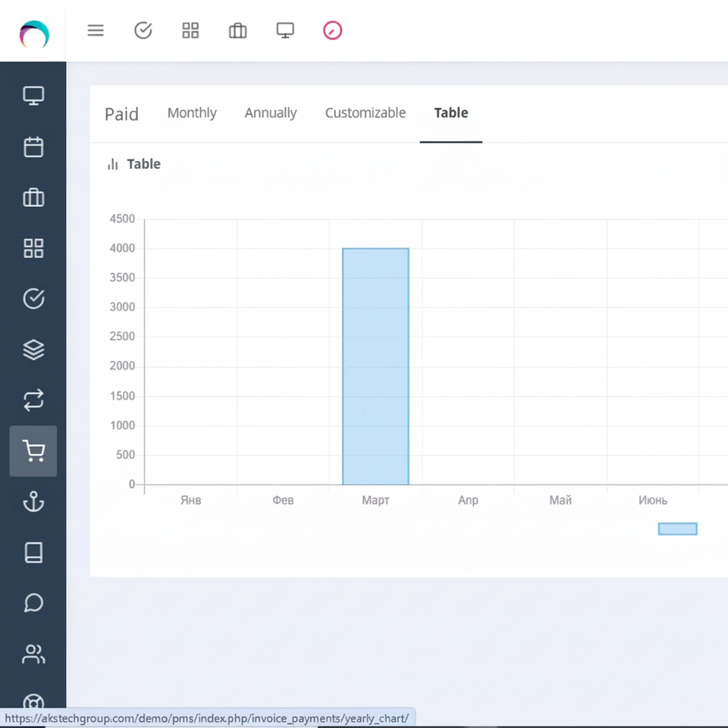Open the chat bubble icon in sidebar
The width and height of the screenshot is (728, 728).
click(x=33, y=603)
